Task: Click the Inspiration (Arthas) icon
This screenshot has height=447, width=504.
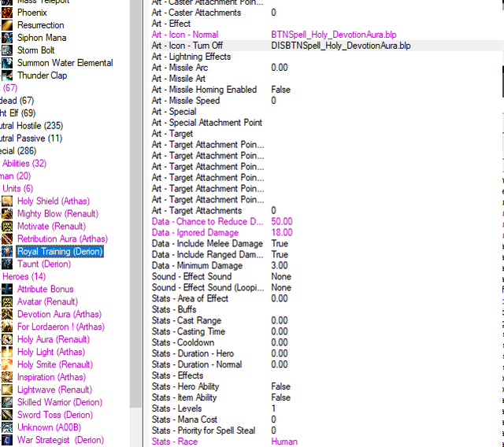Action: pos(7,377)
